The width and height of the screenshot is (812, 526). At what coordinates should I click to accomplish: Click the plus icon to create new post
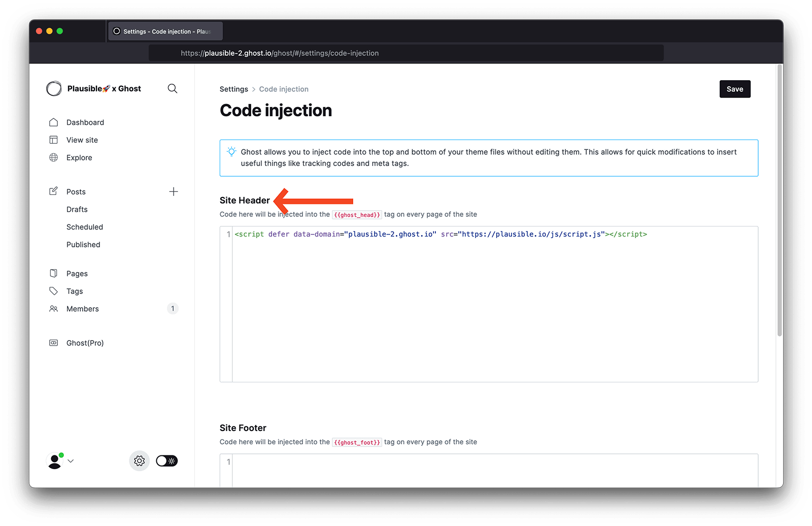[x=174, y=192]
